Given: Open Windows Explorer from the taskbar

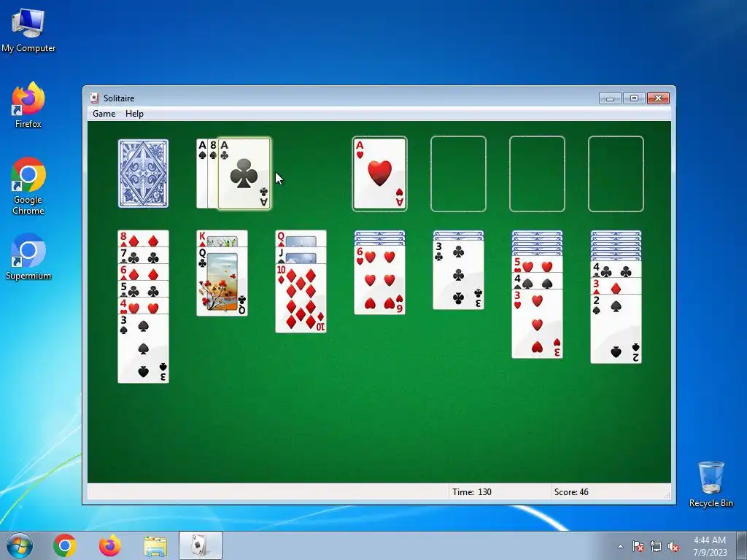Looking at the screenshot, I should pyautogui.click(x=155, y=545).
